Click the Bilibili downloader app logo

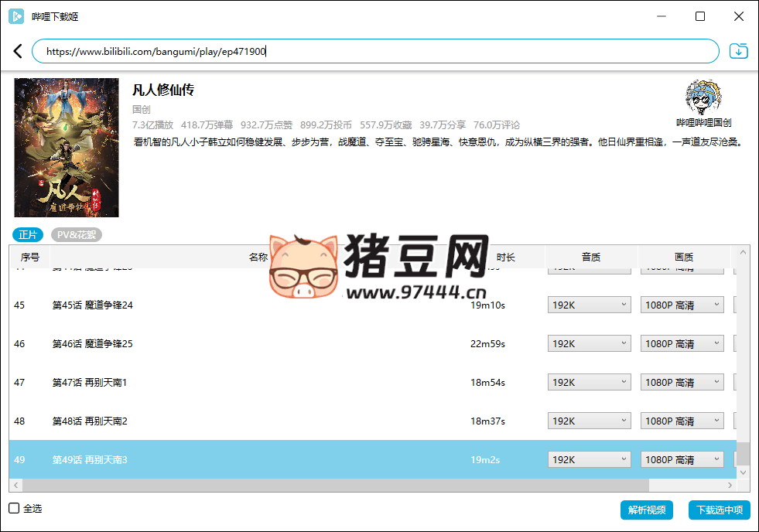tap(16, 16)
